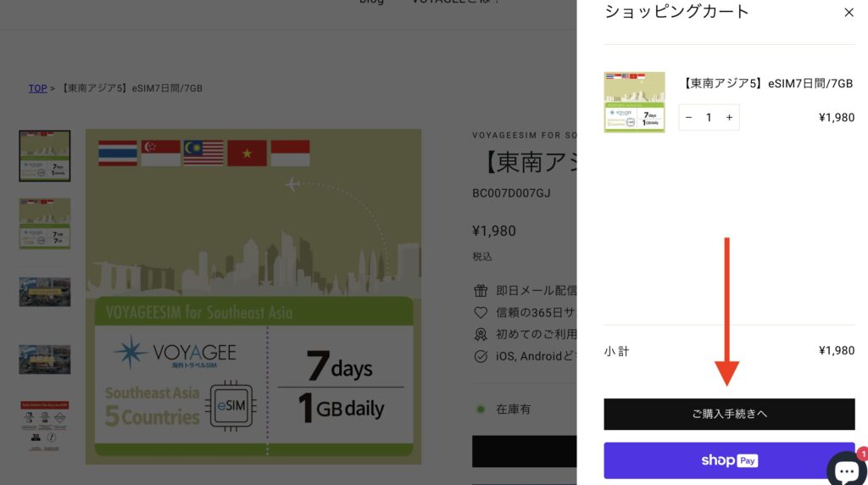Click the badge icon beside 初めてのご利用
Image resolution: width=868 pixels, height=485 pixels.
481,334
